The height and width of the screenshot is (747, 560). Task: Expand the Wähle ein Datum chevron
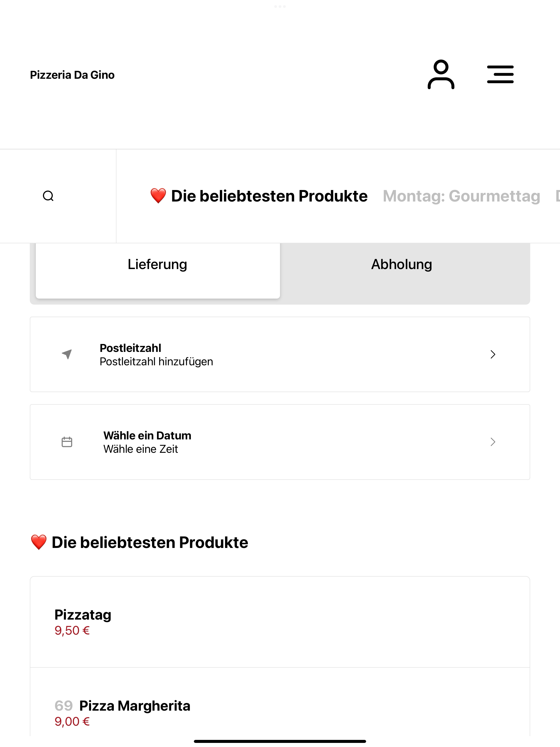pyautogui.click(x=493, y=442)
